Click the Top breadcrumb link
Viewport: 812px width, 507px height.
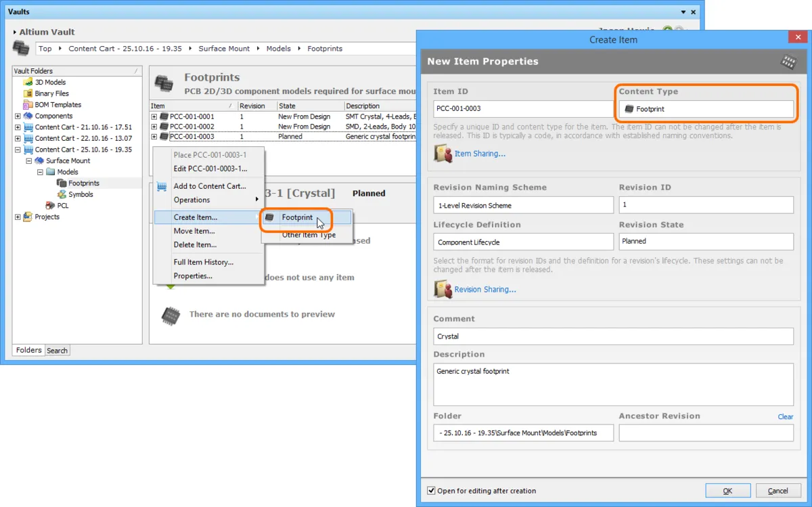pyautogui.click(x=45, y=48)
